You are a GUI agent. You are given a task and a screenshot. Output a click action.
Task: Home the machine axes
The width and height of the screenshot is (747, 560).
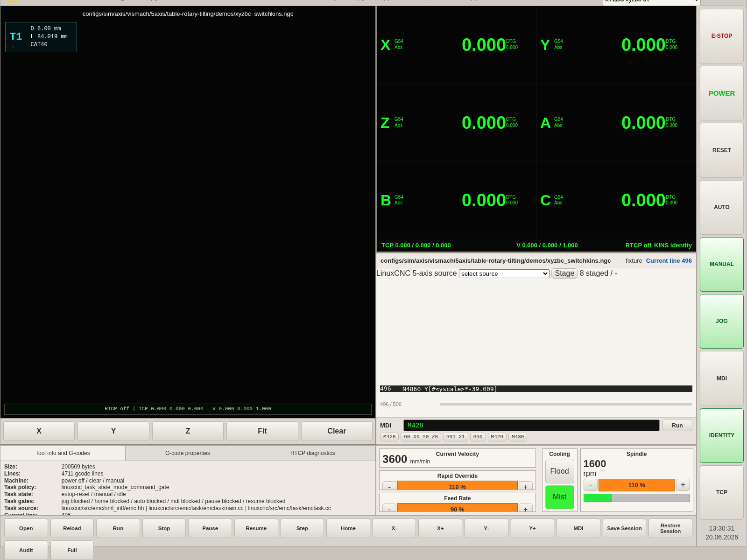pos(348,528)
